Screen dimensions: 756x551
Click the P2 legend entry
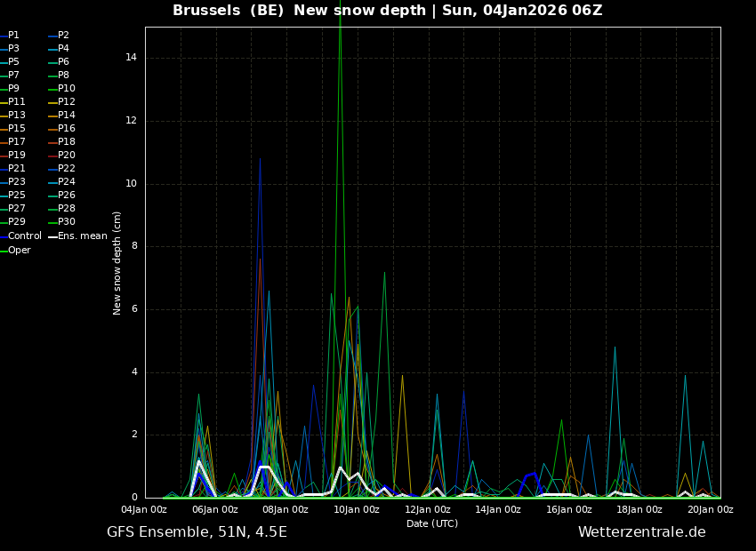coord(59,36)
